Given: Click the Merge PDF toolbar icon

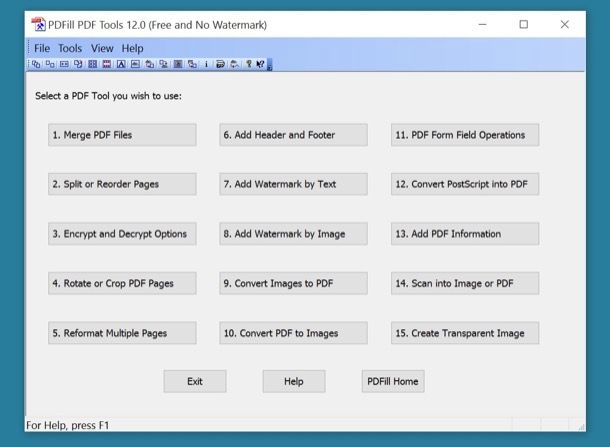Looking at the screenshot, I should tap(36, 64).
